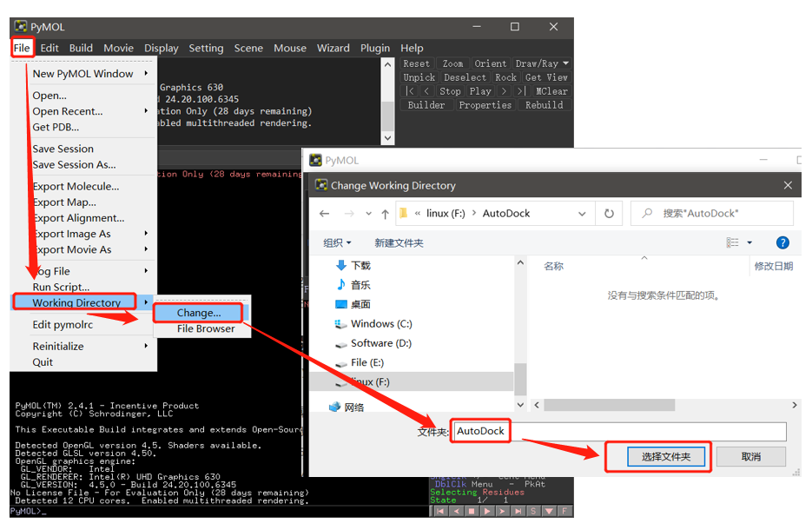Click 取消 cancel button

click(x=751, y=457)
